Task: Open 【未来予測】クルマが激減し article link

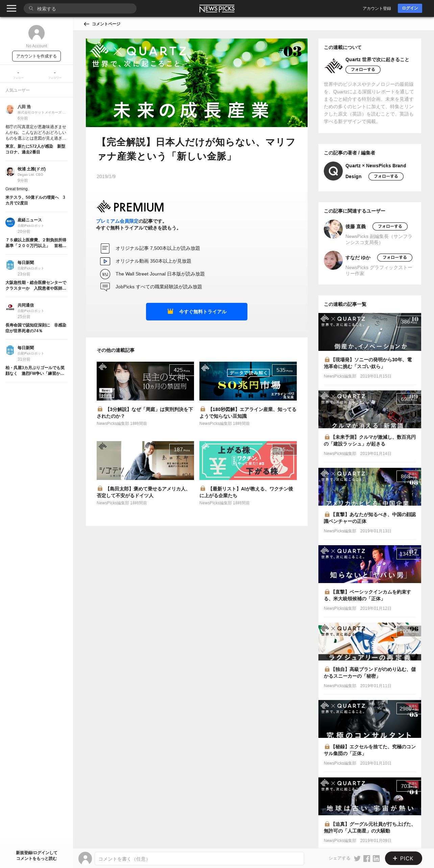Action: (370, 440)
